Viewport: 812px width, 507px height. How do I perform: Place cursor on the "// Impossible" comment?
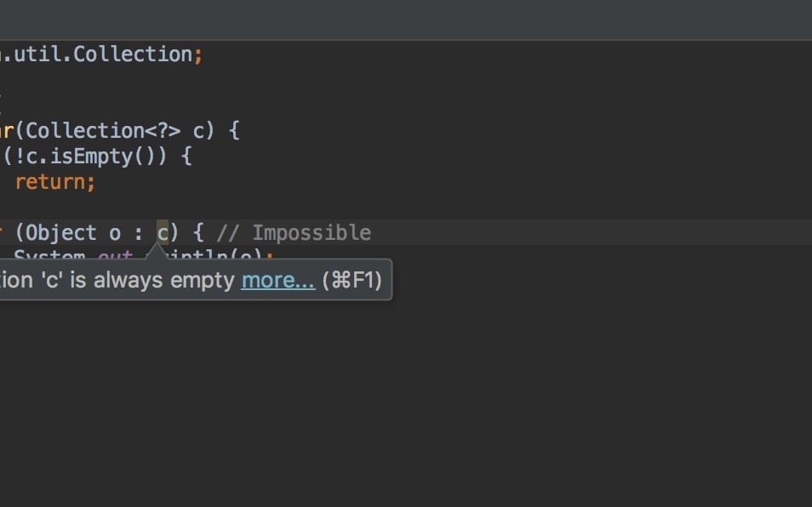pyautogui.click(x=294, y=233)
